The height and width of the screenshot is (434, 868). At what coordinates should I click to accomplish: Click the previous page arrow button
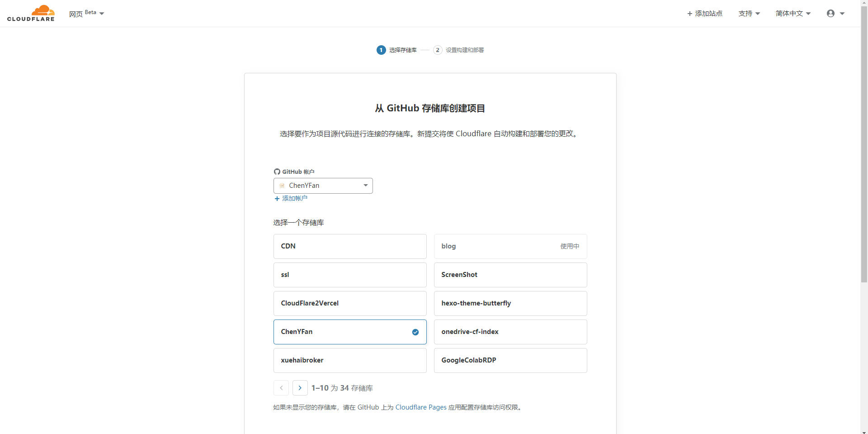[x=281, y=388]
